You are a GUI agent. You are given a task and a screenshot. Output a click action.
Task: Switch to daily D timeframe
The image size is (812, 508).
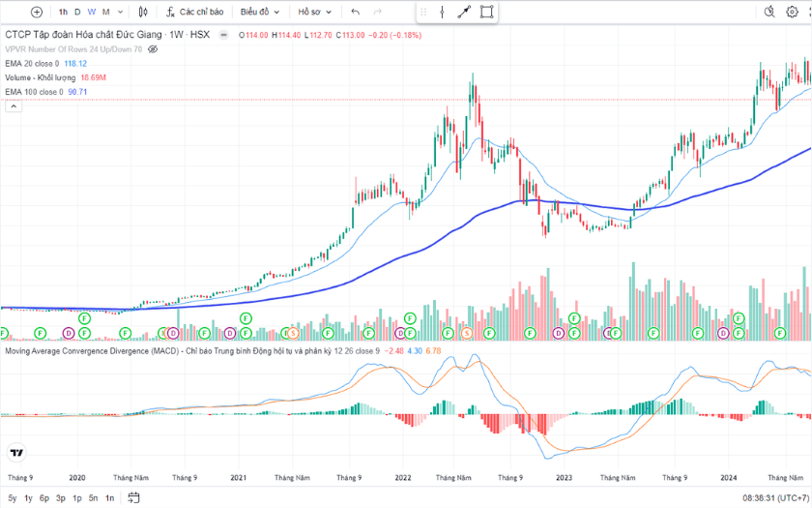coord(77,13)
